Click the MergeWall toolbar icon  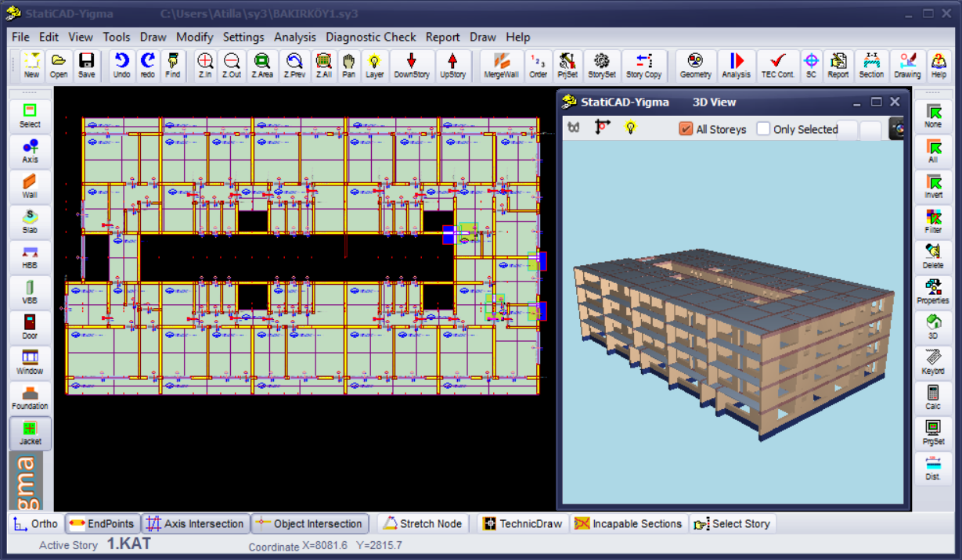point(501,66)
